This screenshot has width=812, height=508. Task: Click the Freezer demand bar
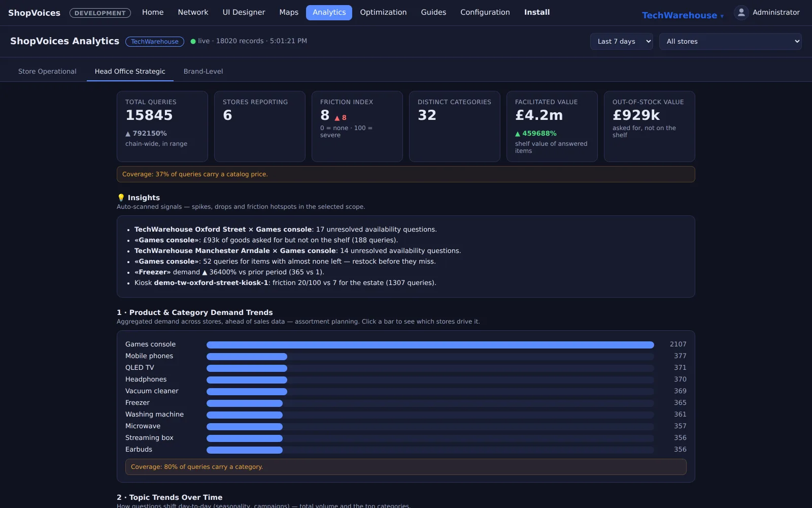[x=245, y=403]
